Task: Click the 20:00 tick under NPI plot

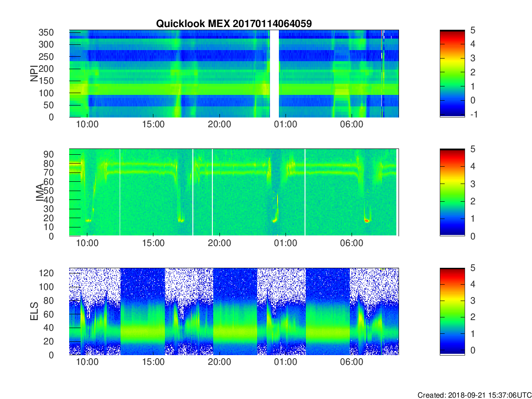Action: tap(219, 125)
